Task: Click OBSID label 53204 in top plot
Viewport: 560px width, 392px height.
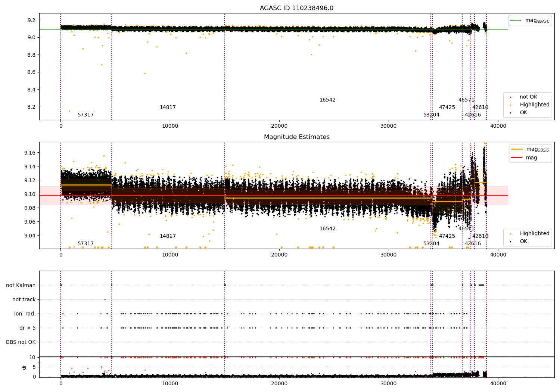Action: (431, 115)
